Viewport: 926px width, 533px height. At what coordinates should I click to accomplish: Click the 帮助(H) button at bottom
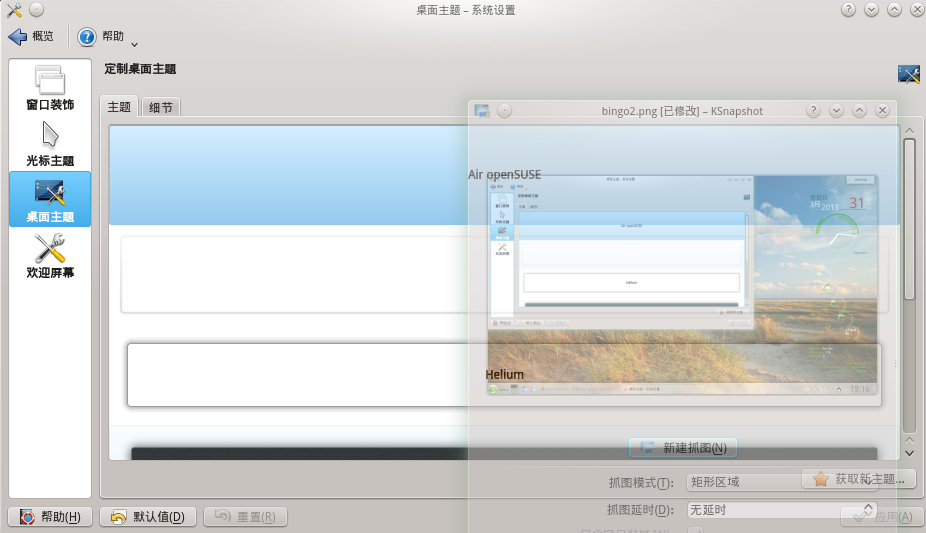click(50, 517)
